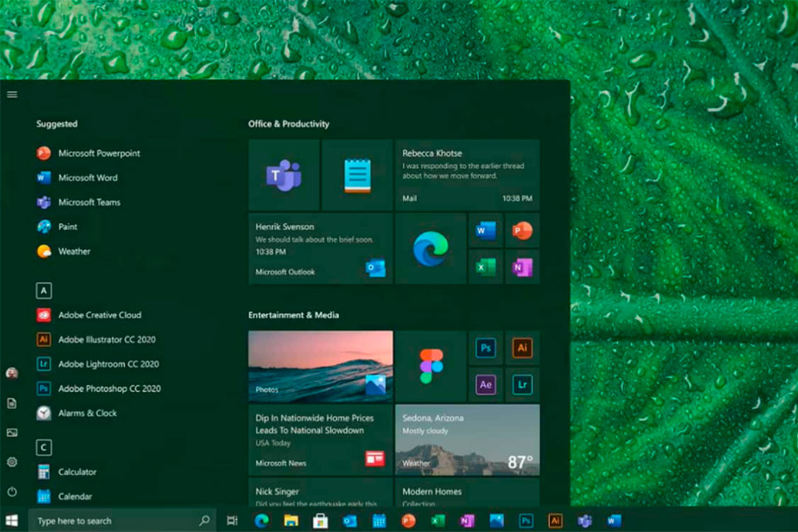Open Documents from Start sidebar
The height and width of the screenshot is (532, 798).
[x=12, y=403]
